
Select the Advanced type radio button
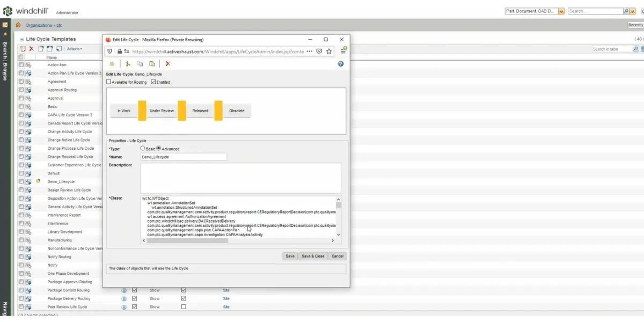pyautogui.click(x=158, y=148)
